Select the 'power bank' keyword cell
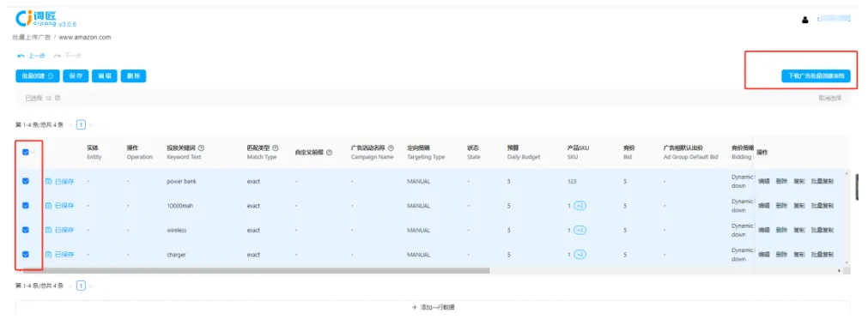Viewport: 868px width, 319px height. click(x=181, y=181)
